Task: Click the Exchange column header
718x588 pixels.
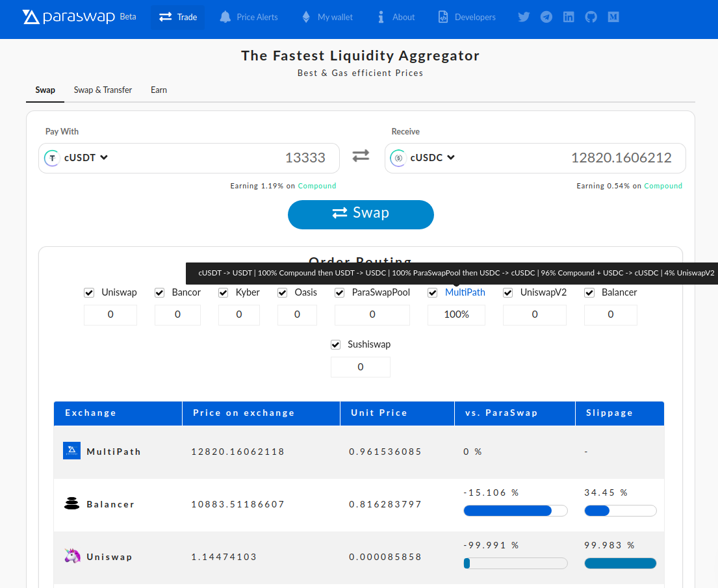Action: click(x=118, y=413)
